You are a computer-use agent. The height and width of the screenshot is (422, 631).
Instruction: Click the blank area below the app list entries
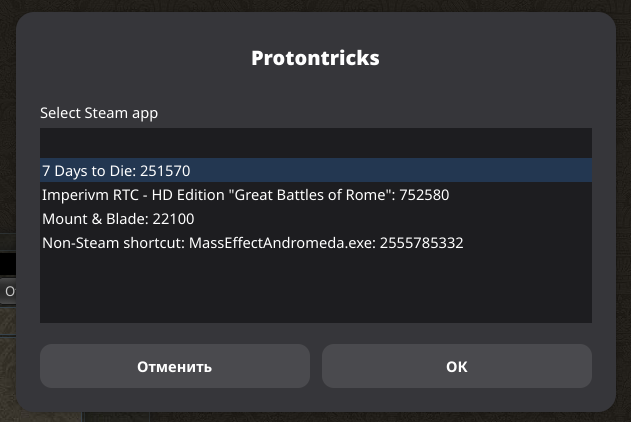click(x=315, y=290)
